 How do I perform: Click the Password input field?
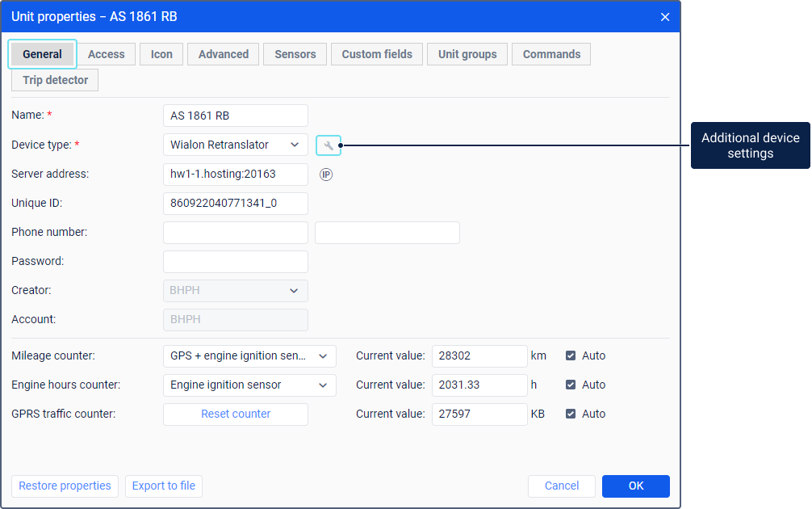pyautogui.click(x=236, y=262)
